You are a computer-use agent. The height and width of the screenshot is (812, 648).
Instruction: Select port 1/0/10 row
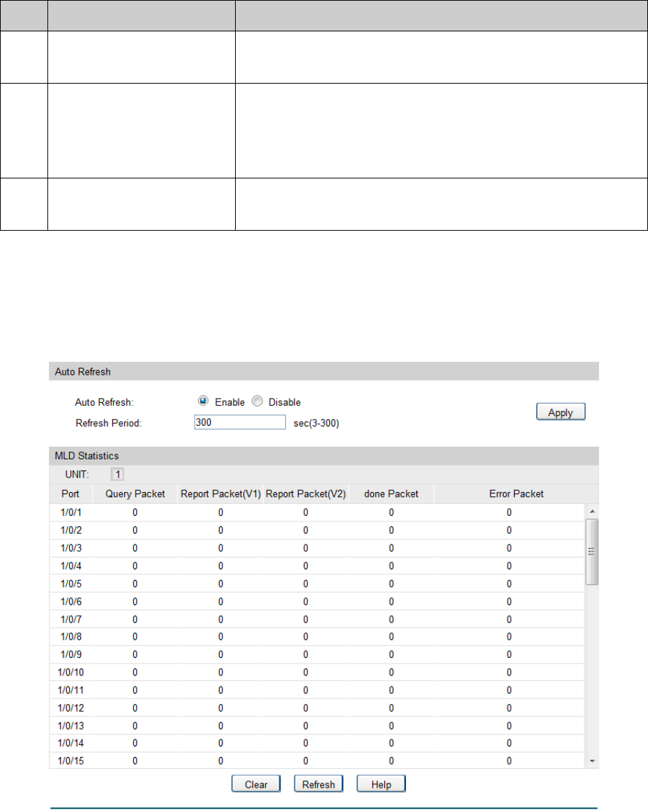pos(317,672)
